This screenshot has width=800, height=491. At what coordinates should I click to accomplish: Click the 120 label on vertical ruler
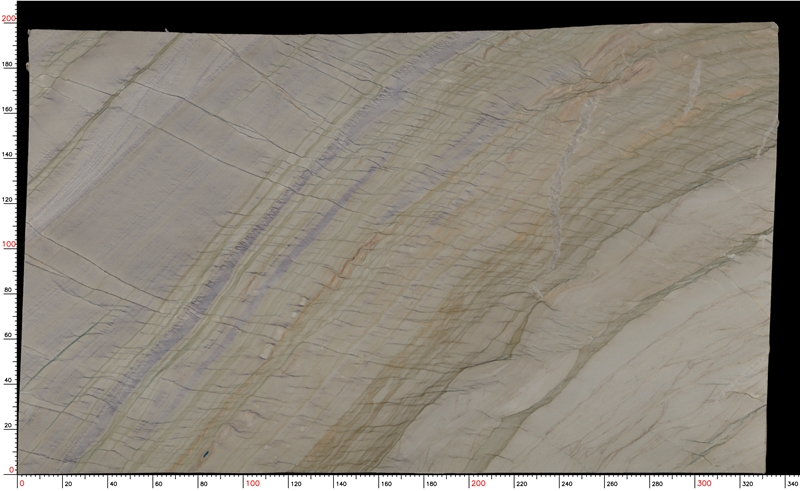(8, 200)
